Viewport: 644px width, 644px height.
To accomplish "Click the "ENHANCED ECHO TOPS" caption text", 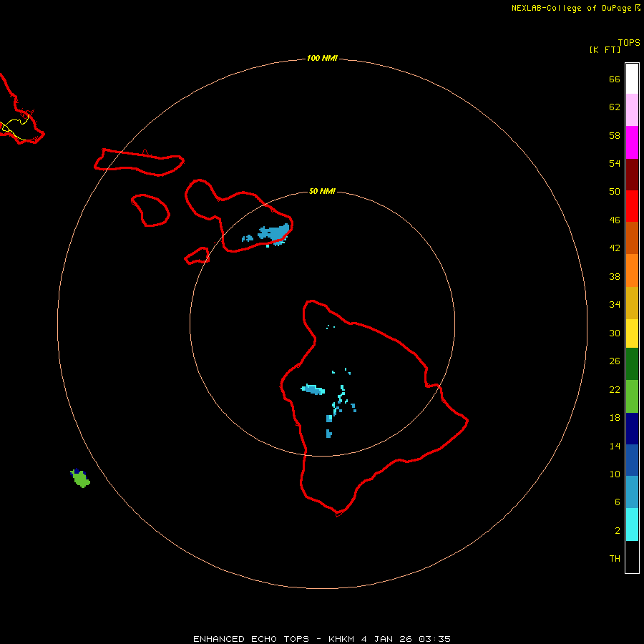I will (251, 639).
